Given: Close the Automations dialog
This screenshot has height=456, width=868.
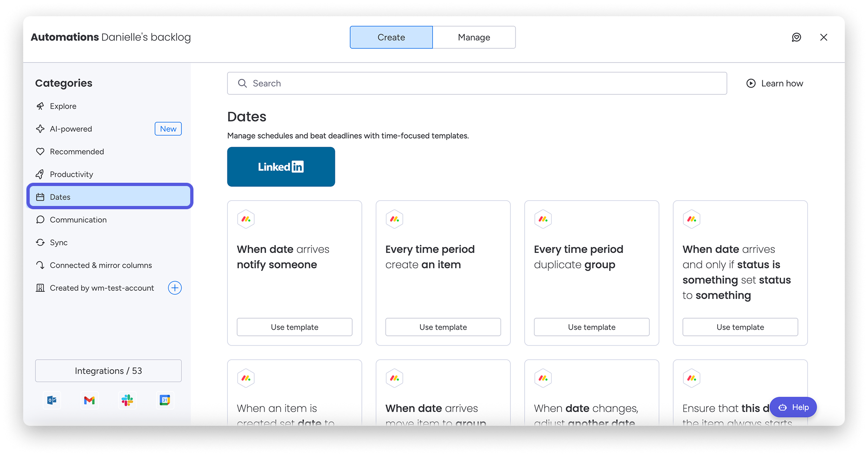Looking at the screenshot, I should coord(823,38).
